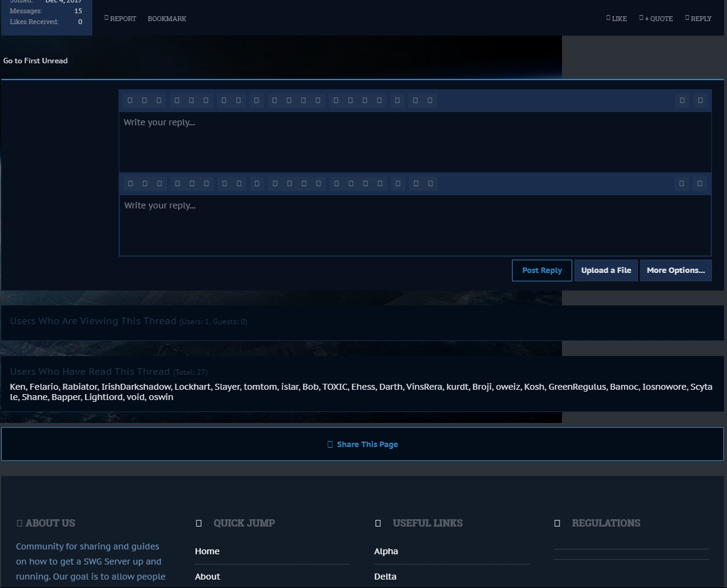Click Bold in the lower reply editor toolbar
The width and height of the screenshot is (727, 588).
pos(129,184)
